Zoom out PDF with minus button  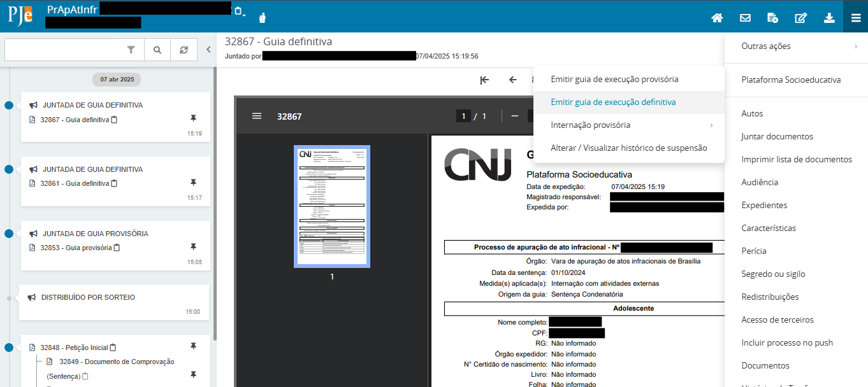(x=515, y=116)
